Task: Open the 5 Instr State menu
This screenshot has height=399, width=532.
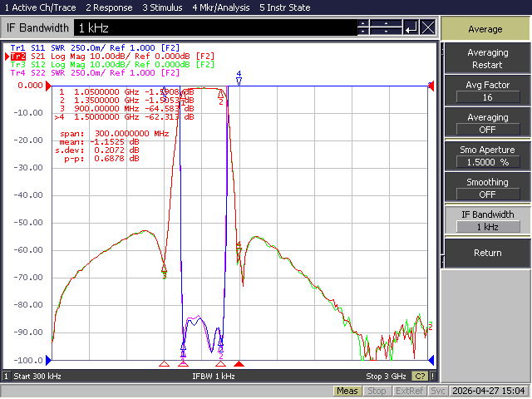Action: point(284,7)
